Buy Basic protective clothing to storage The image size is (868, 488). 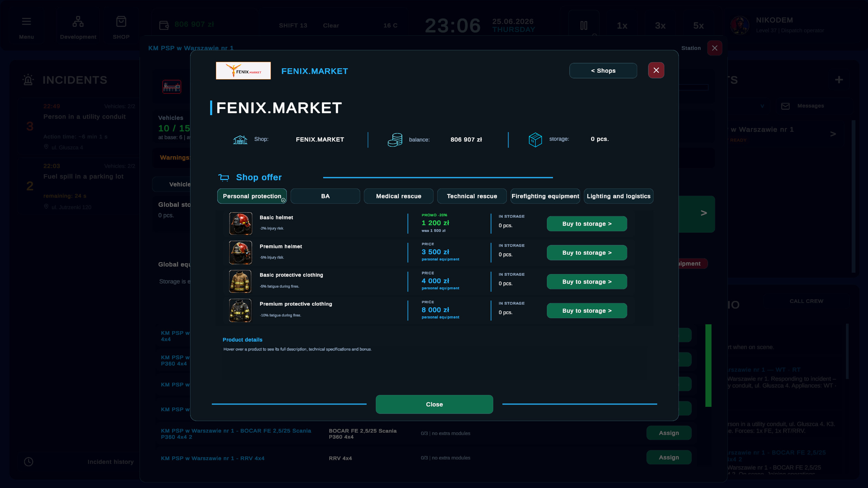[587, 282]
